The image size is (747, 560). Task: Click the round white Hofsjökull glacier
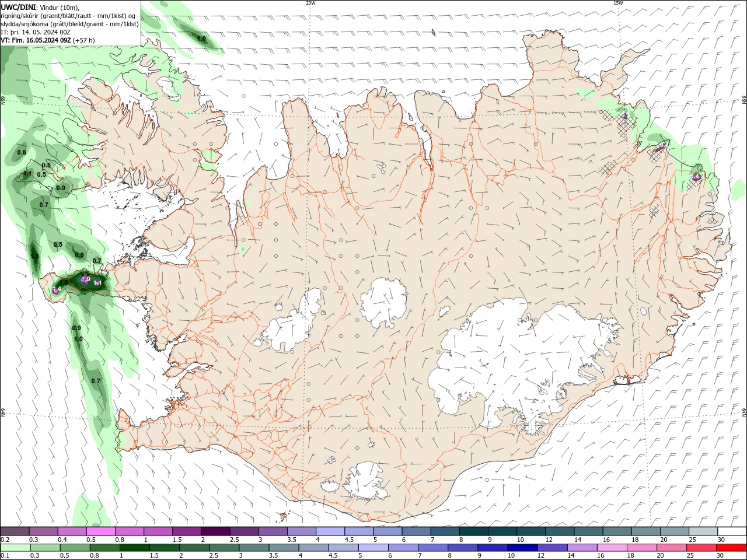pos(383,302)
